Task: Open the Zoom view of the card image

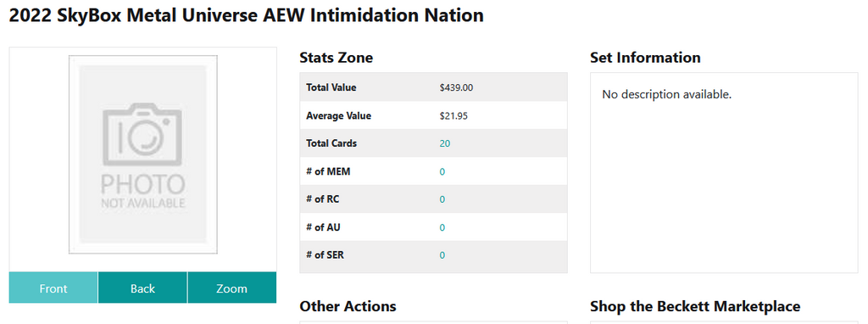Action: tap(232, 288)
